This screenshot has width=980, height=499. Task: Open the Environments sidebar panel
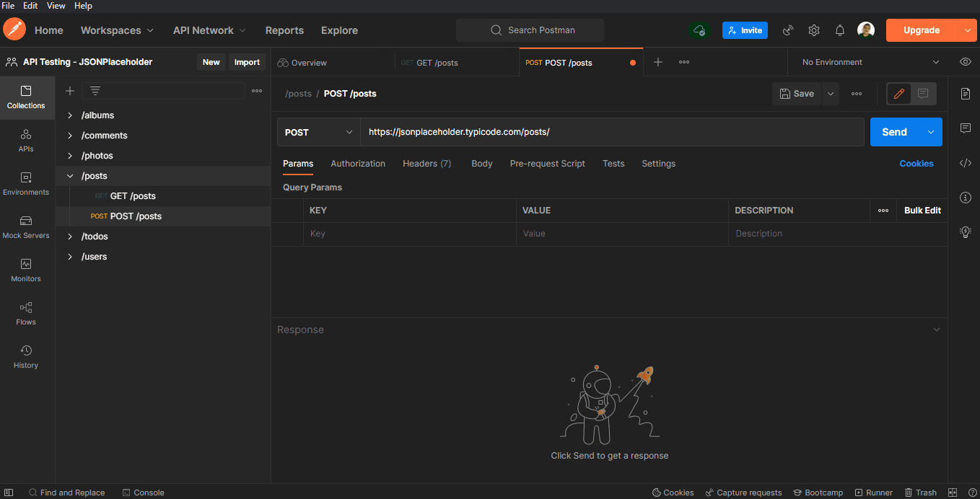coord(26,183)
